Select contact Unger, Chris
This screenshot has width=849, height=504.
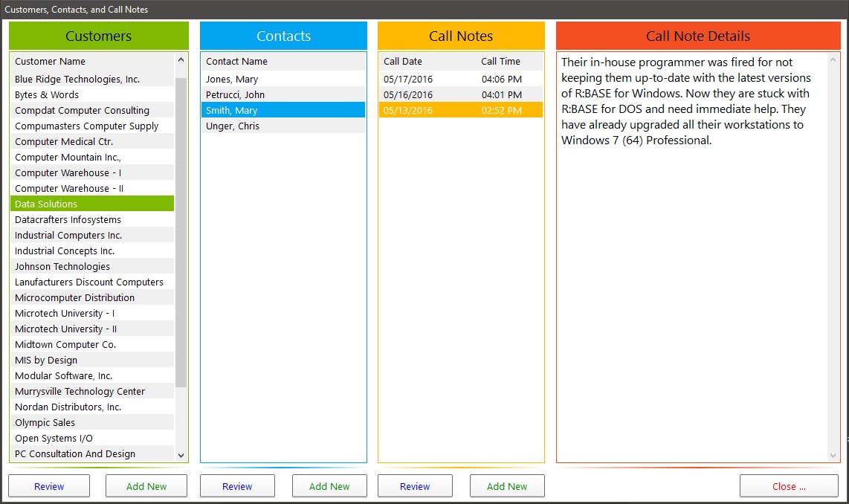click(233, 126)
